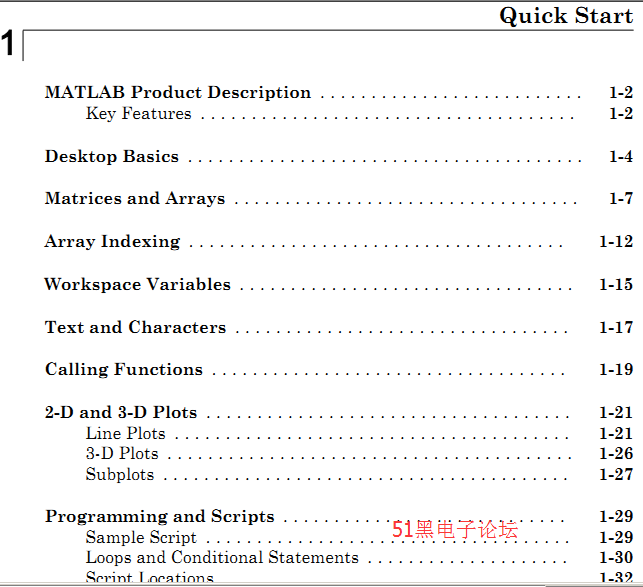Jump to Text and Characters

135,327
